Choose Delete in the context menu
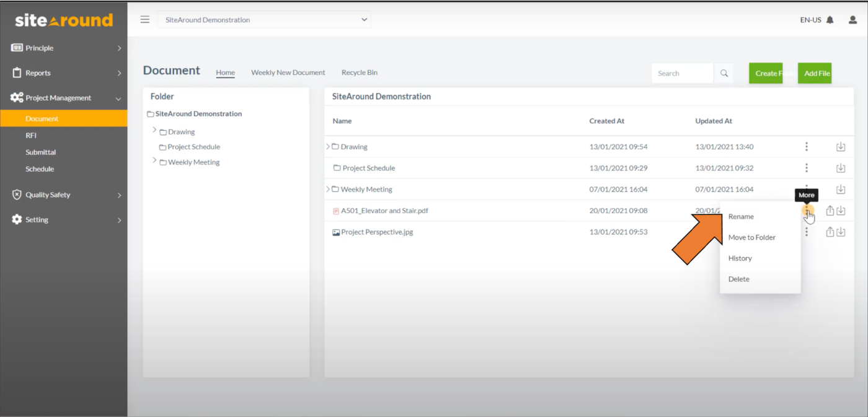 [x=738, y=279]
